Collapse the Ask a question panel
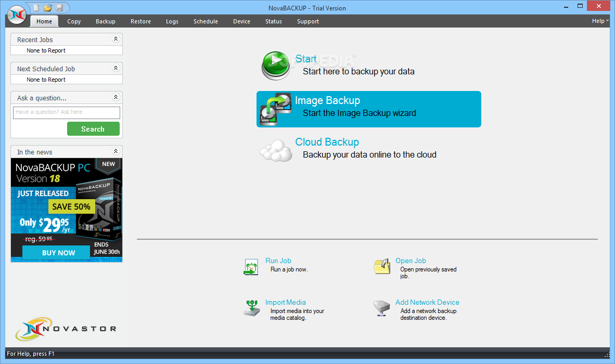This screenshot has height=364, width=615. 116,97
